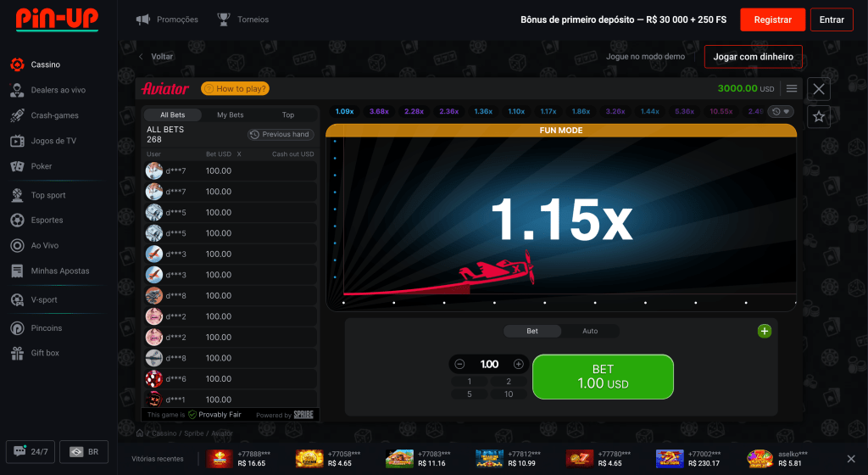The width and height of the screenshot is (868, 475).
Task: Open the BR language selector
Action: click(85, 452)
